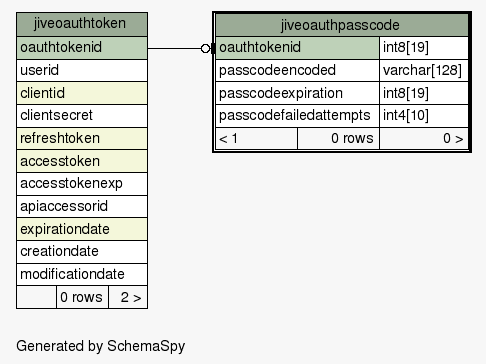Viewport: 486px width, 364px height.
Task: Select the userid column row
Action: (82, 71)
